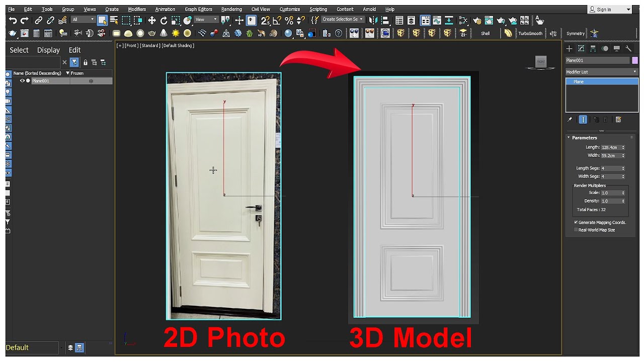This screenshot has width=644, height=362.
Task: Open the selection filter All dropdown
Action: (x=83, y=20)
